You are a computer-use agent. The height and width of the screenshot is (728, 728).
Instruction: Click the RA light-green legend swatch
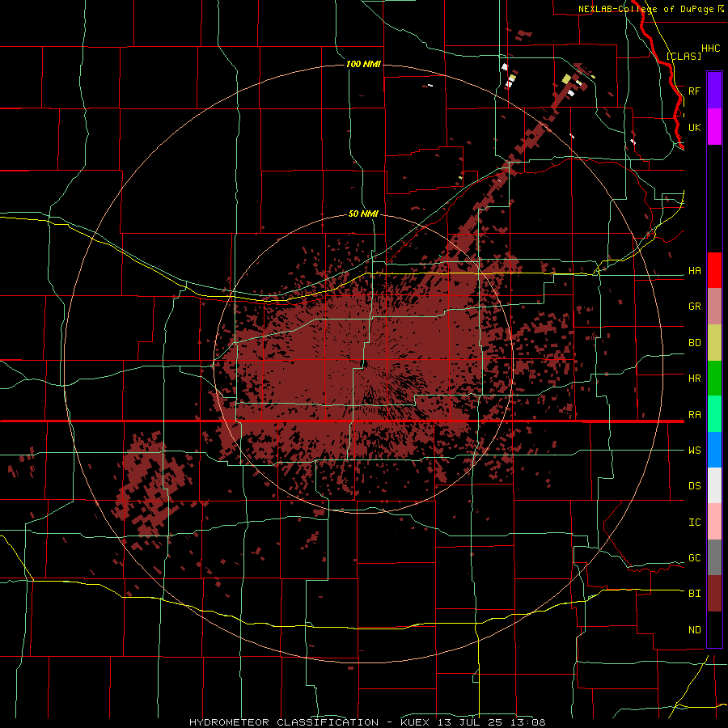714,414
